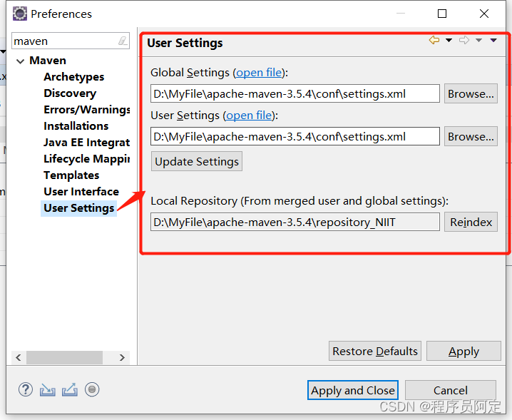This screenshot has width=512, height=420.
Task: Select the User Interface preference page
Action: pos(81,191)
